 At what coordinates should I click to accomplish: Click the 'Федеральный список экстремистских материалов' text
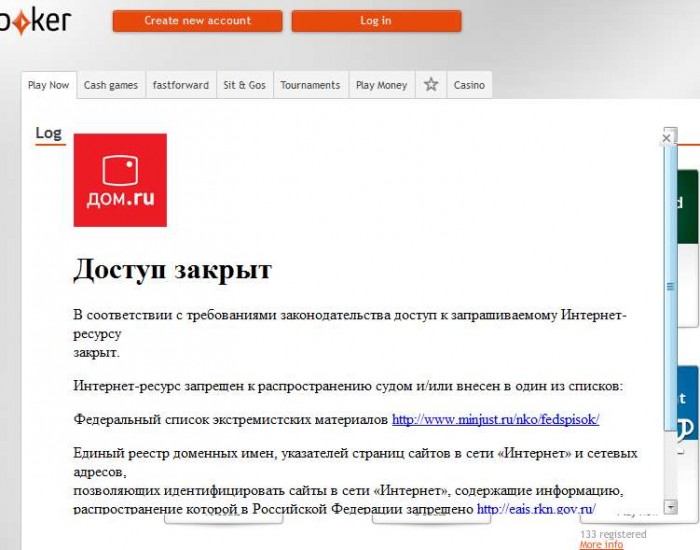tap(230, 419)
